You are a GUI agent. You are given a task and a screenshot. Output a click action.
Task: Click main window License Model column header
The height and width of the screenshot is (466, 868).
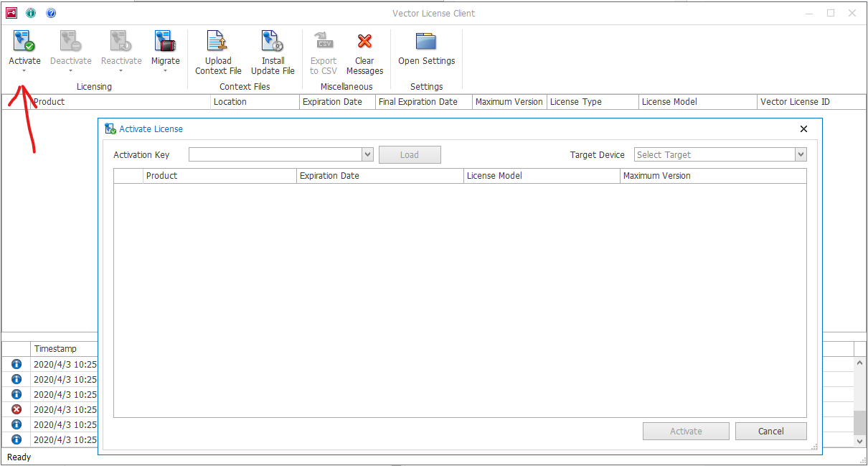coord(698,102)
